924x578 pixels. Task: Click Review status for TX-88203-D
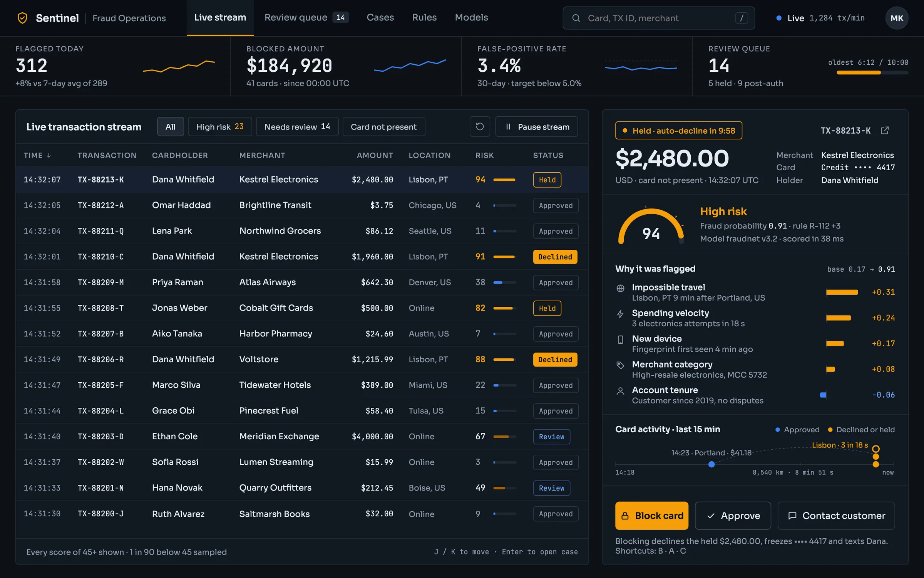click(x=551, y=437)
